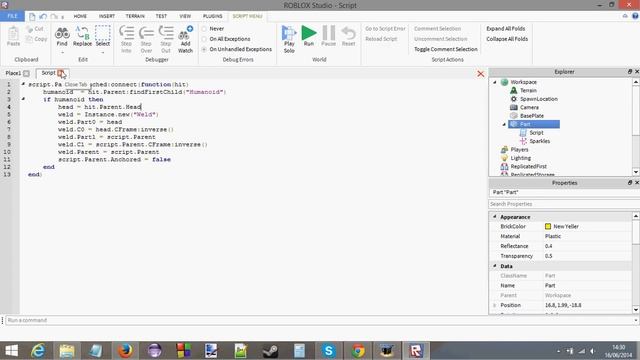The height and width of the screenshot is (360, 640).
Task: Click the Add Watch icon
Action: coord(186,33)
